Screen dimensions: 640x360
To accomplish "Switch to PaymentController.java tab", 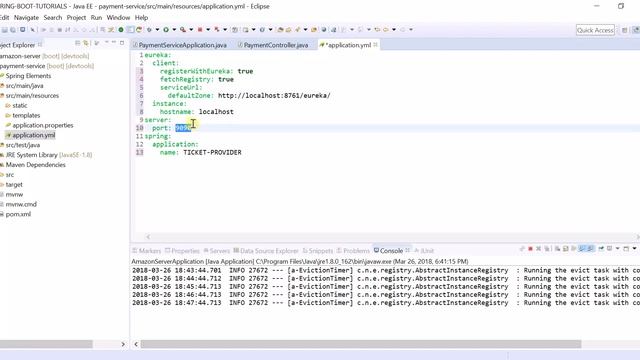I will 273,45.
